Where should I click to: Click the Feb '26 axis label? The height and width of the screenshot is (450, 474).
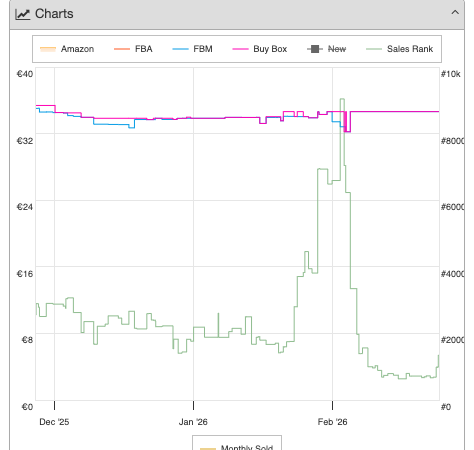[332, 422]
